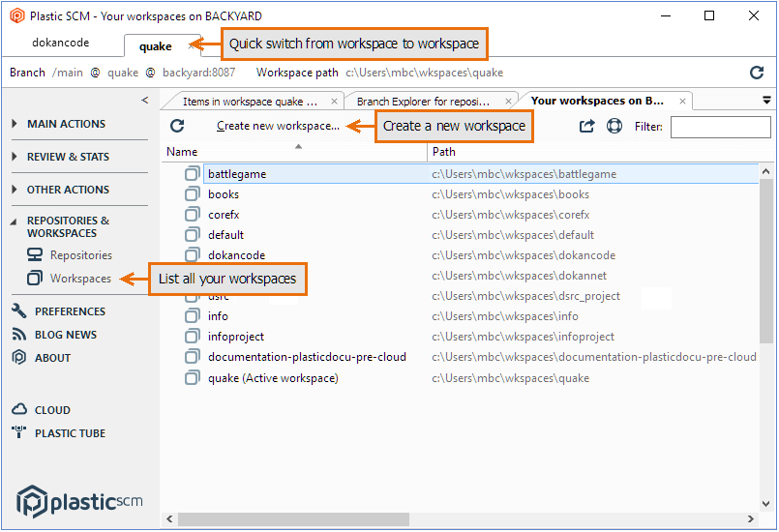This screenshot has width=779, height=532.
Task: Click the info workspace icon
Action: 193,316
